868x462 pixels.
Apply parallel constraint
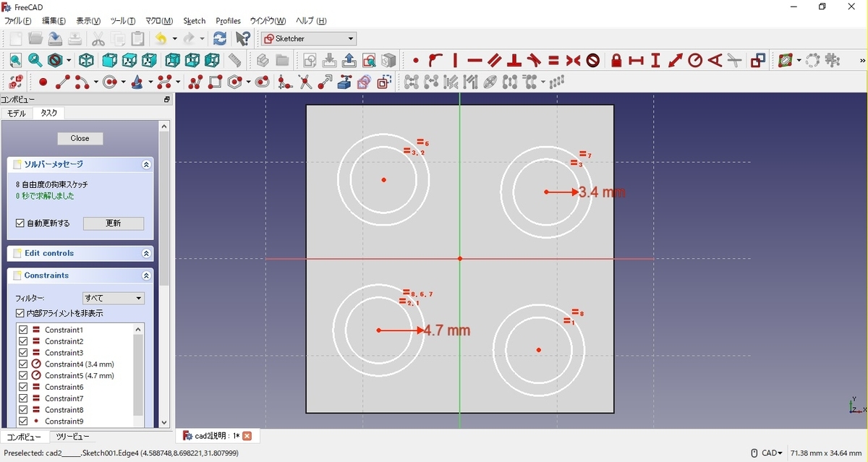tap(495, 61)
